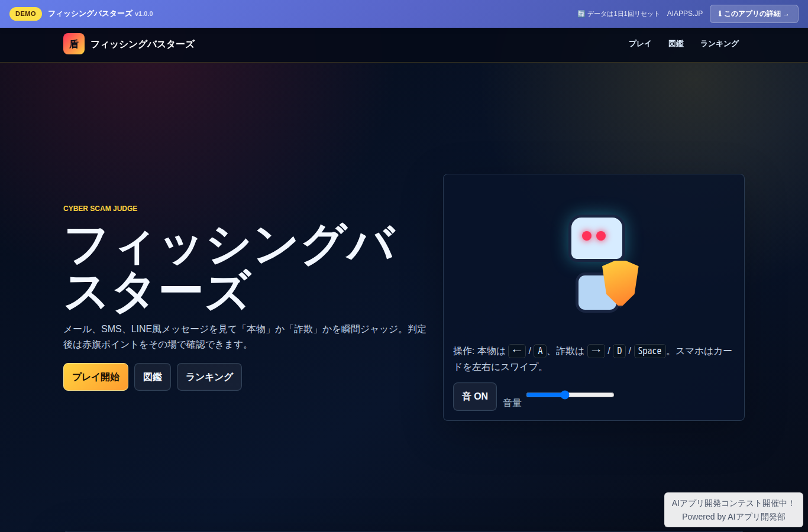Click the CYBER SCAM JUDGE label
Image resolution: width=808 pixels, height=532 pixels.
[101, 209]
